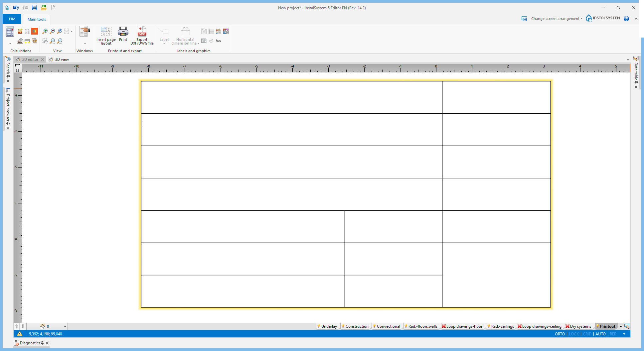Click the Calculations calculator icon
The width and height of the screenshot is (644, 351).
[x=10, y=32]
